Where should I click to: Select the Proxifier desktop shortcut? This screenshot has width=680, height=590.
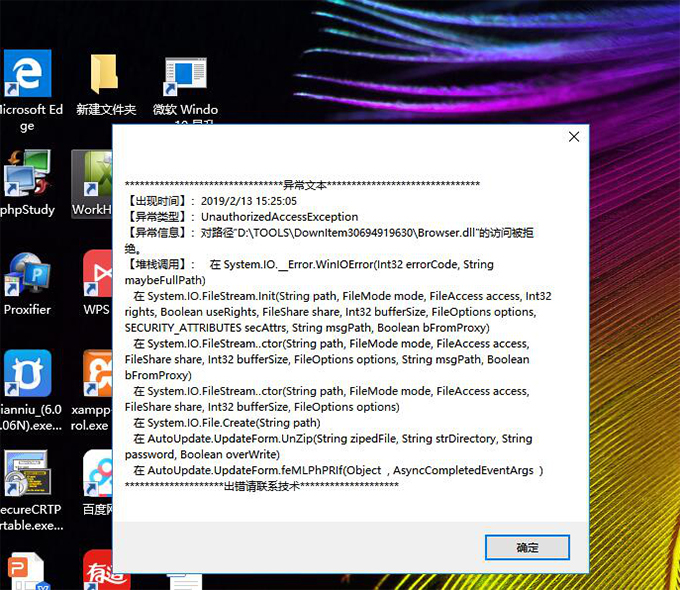(27, 275)
